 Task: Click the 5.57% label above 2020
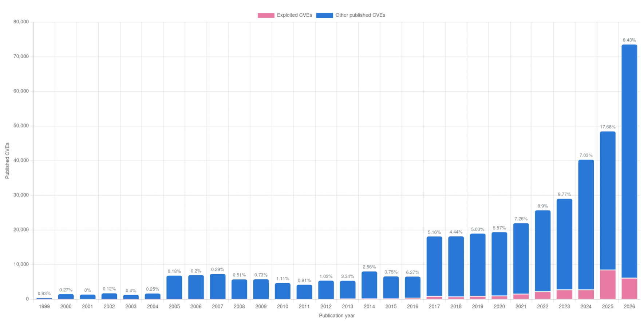pyautogui.click(x=499, y=228)
